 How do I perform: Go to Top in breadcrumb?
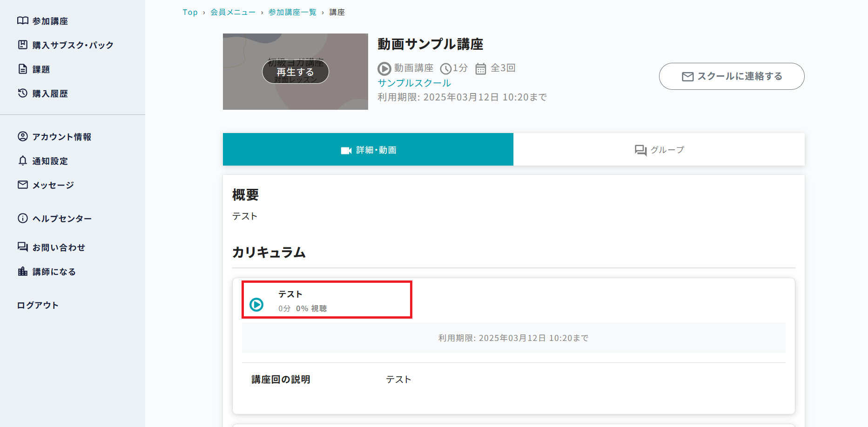[190, 12]
